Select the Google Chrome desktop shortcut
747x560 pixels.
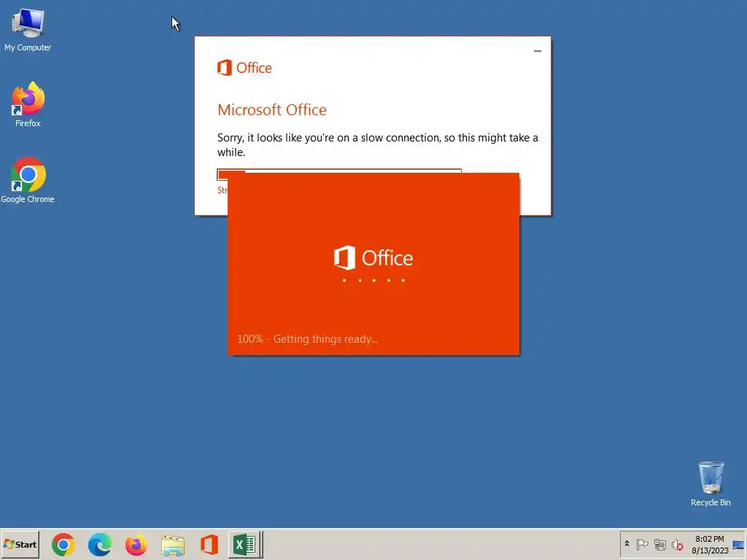point(28,180)
